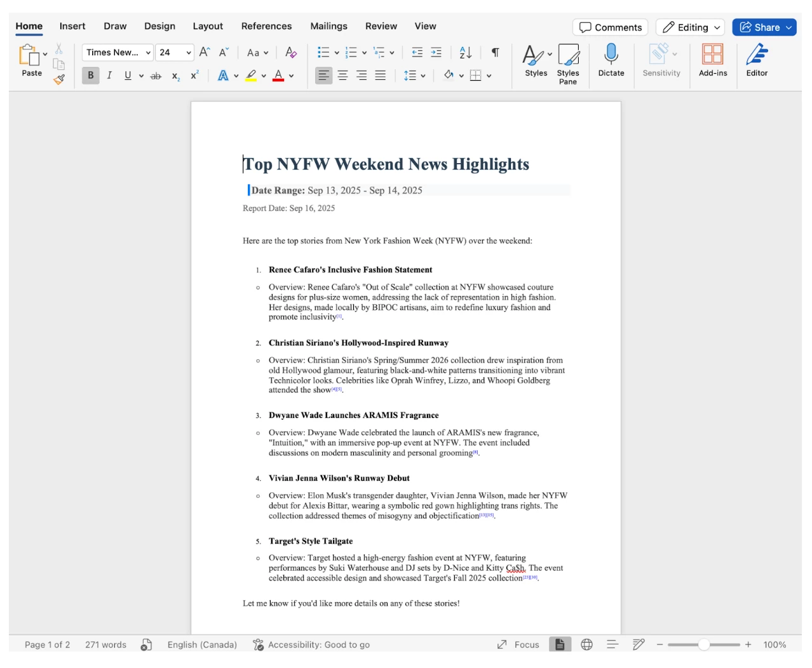Switch to Outline view in status bar
812x668 pixels.
pos(612,645)
